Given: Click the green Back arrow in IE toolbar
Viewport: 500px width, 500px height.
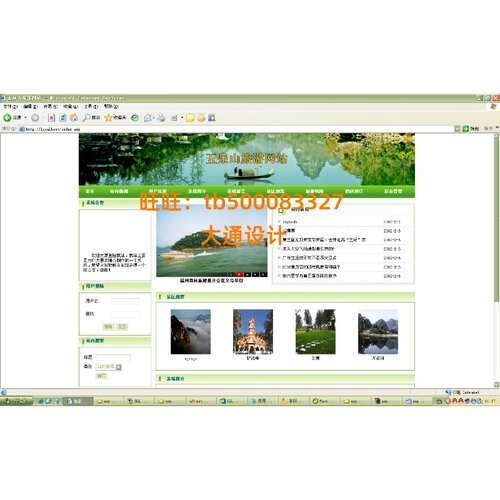Looking at the screenshot, I should click(x=7, y=118).
